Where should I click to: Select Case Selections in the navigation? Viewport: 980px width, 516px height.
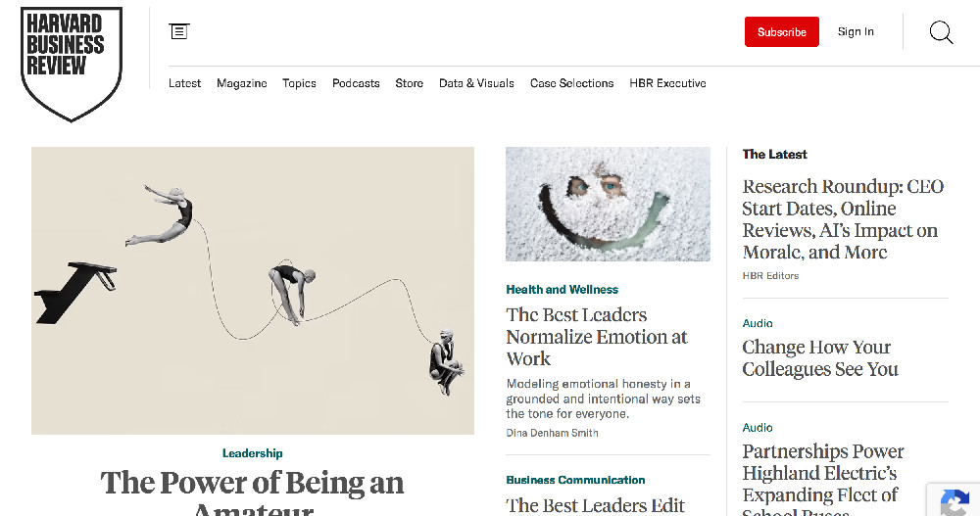(x=571, y=83)
